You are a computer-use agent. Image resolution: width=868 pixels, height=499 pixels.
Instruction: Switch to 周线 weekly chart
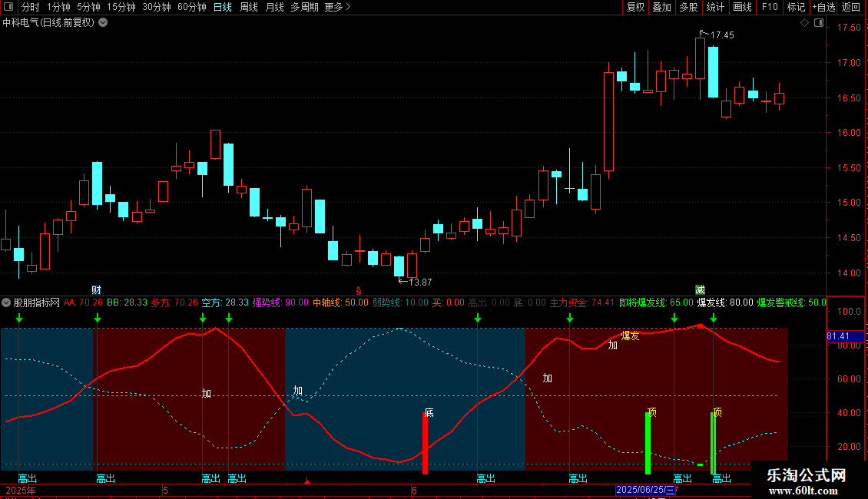[x=249, y=7]
